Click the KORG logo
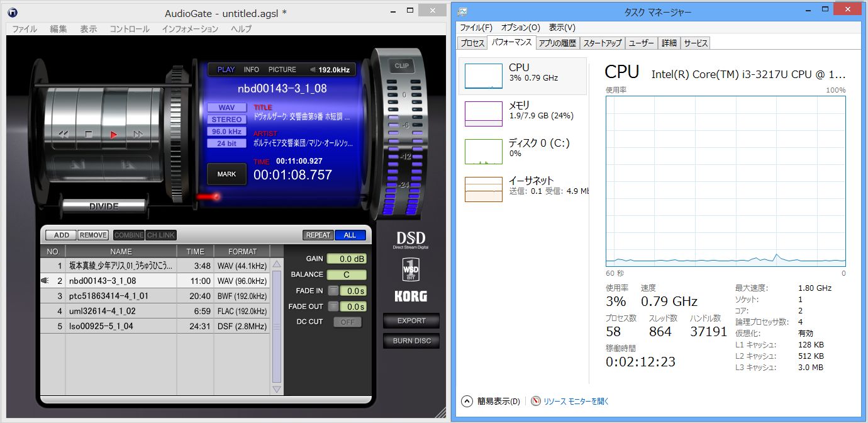Viewport: 868px width, 423px height. pos(411,296)
